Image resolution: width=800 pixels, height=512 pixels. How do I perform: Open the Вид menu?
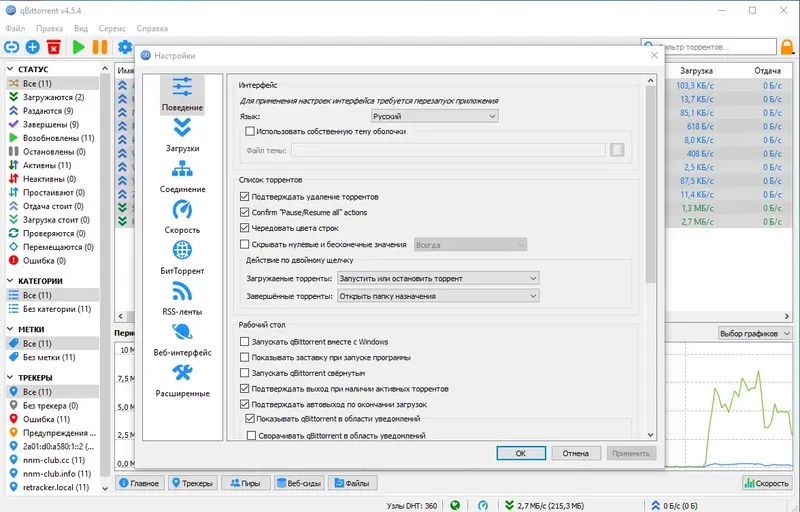coord(81,29)
